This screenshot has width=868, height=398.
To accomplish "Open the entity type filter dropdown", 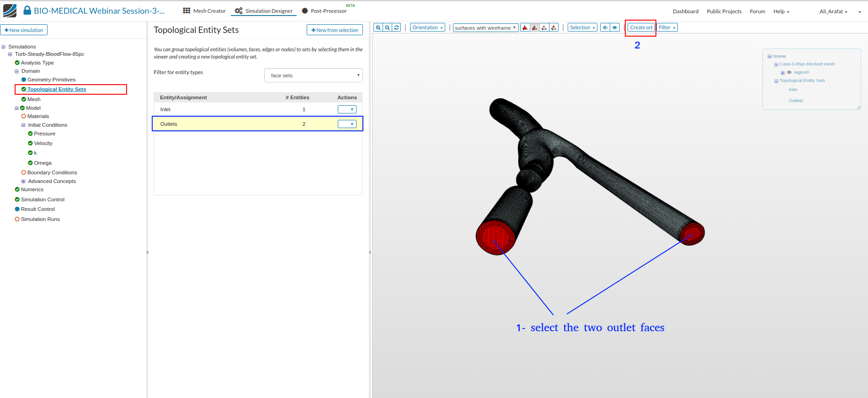I will tap(314, 75).
